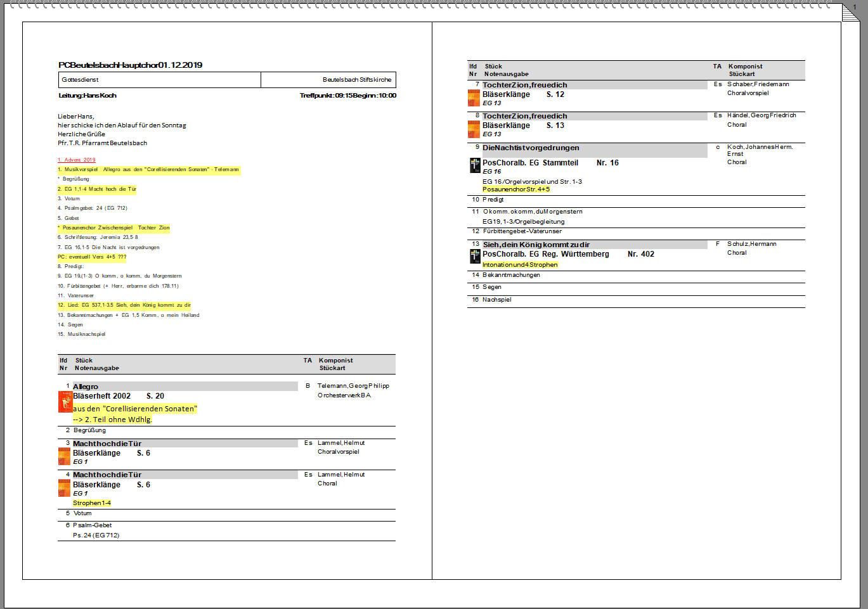Click highlighted note '--> 2. Teil ohne Wdhlg.'
868x609 pixels.
(113, 420)
